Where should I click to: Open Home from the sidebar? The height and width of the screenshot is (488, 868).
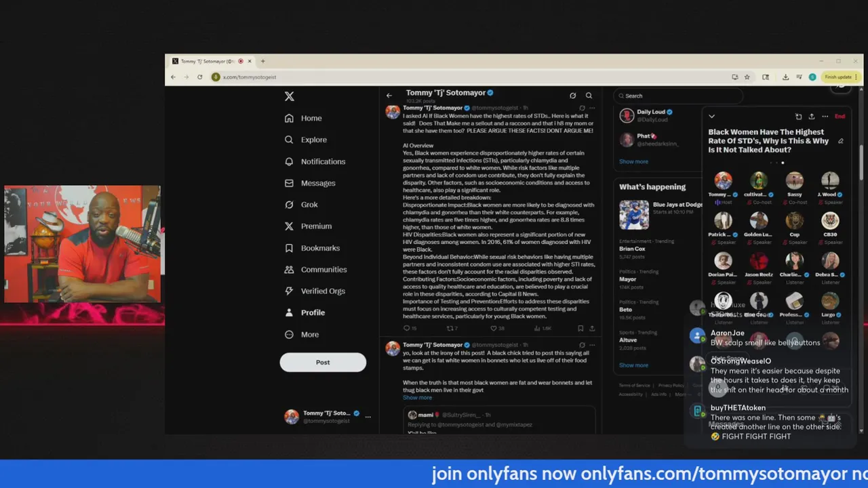click(303, 118)
